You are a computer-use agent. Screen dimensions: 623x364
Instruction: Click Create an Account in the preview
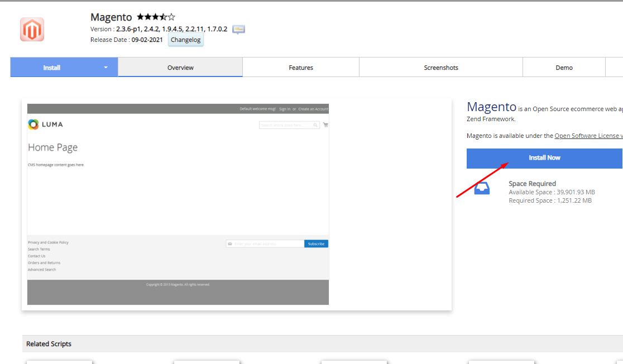[313, 109]
